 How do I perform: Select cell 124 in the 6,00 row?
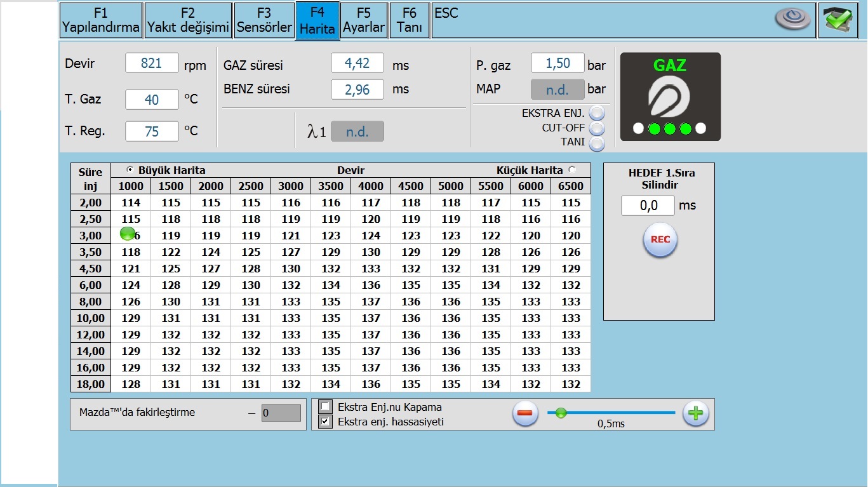(x=131, y=285)
